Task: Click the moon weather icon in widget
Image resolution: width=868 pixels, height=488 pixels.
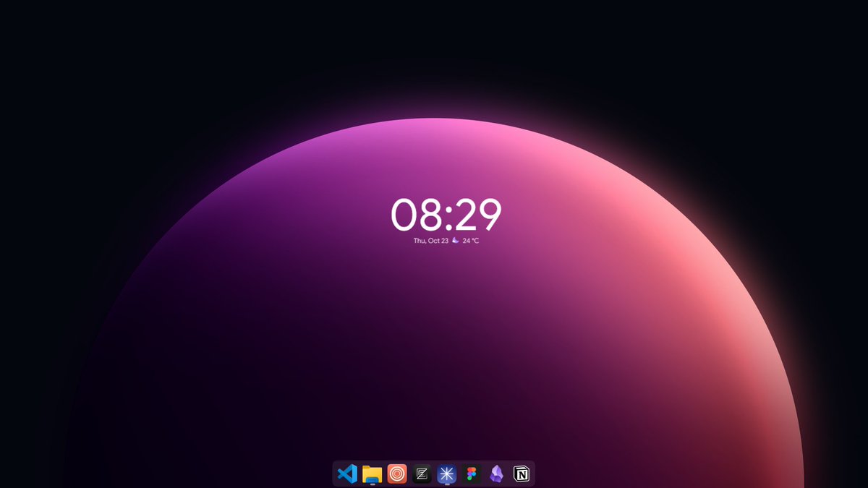Action: pos(456,240)
